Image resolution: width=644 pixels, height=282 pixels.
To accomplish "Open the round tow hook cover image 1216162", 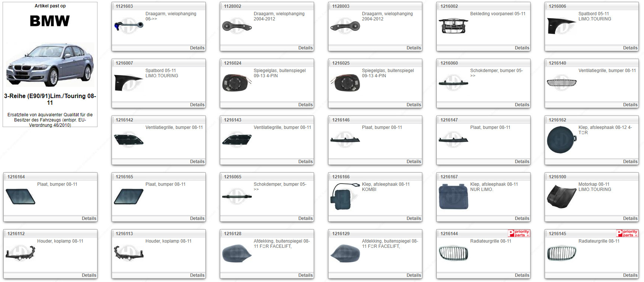I will (x=561, y=140).
